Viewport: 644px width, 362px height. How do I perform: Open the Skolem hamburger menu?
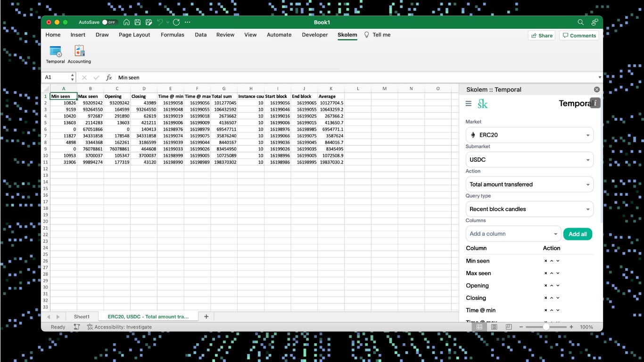pos(468,104)
